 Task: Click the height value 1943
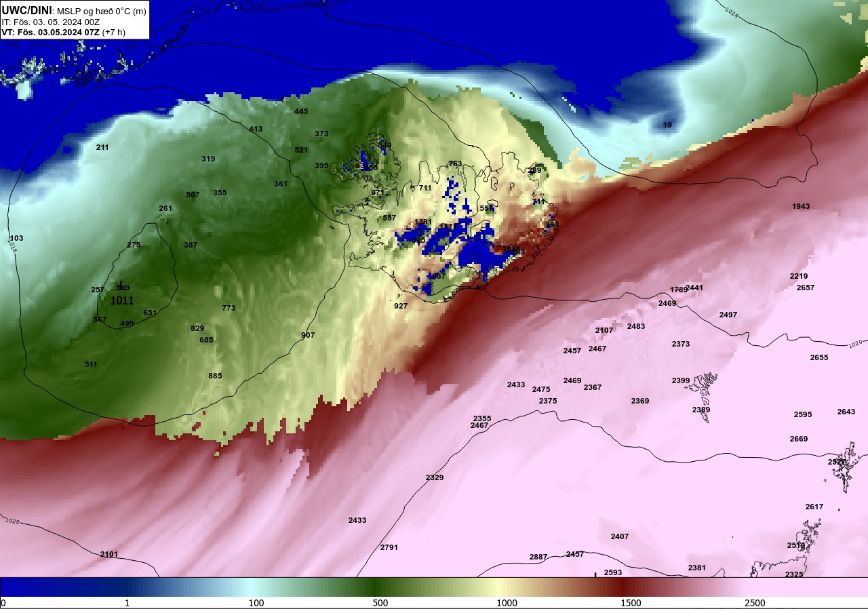tap(801, 206)
